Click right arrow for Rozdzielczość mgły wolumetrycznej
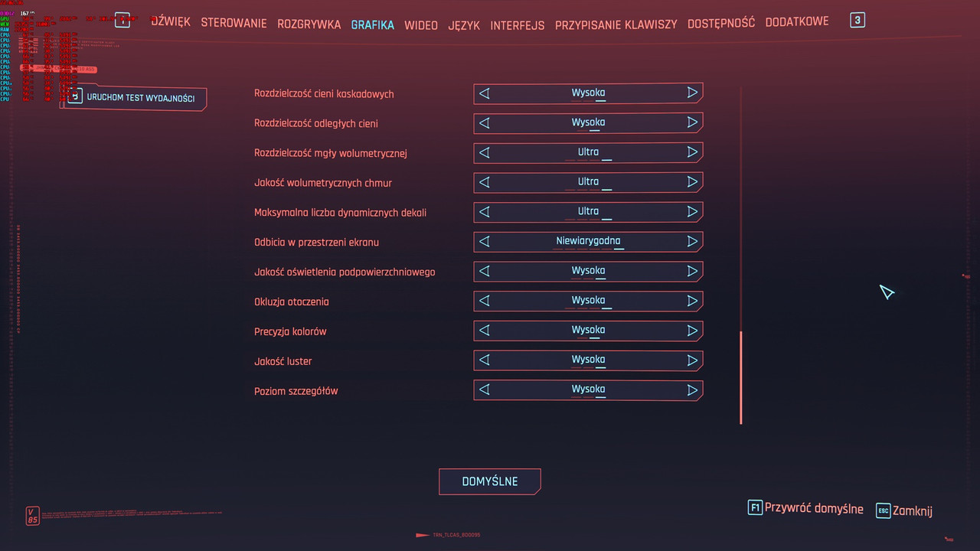This screenshot has width=980, height=551. tap(692, 152)
